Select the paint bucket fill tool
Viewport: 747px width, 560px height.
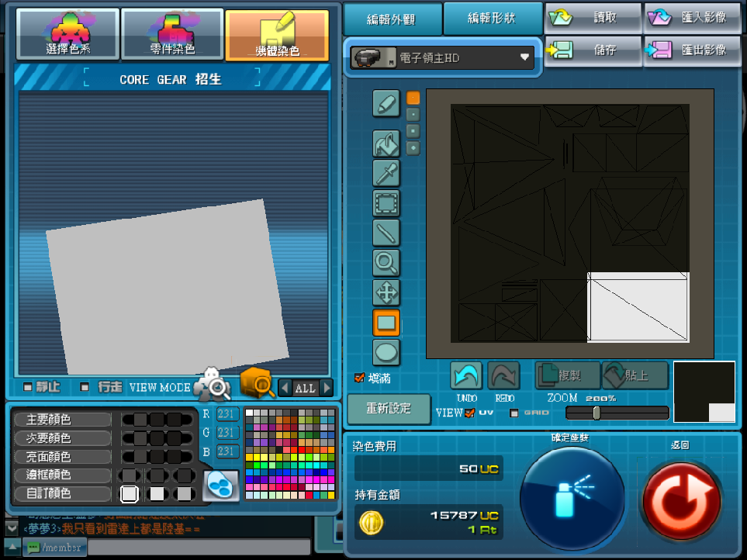[386, 143]
